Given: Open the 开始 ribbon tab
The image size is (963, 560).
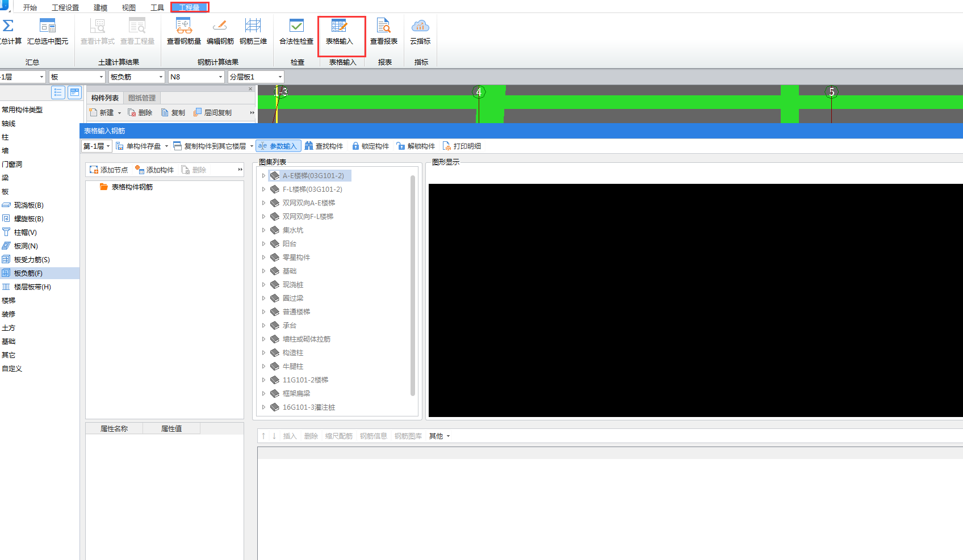Looking at the screenshot, I should [30, 7].
